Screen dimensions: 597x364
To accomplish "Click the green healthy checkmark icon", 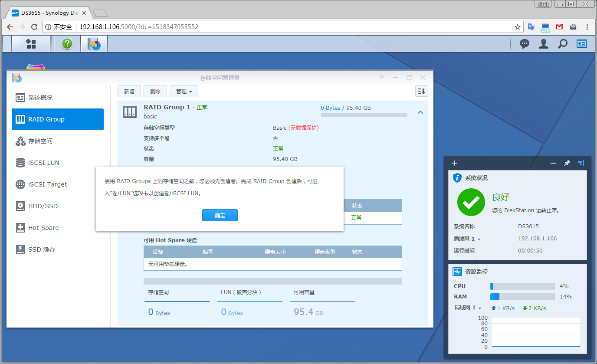I will tap(472, 203).
